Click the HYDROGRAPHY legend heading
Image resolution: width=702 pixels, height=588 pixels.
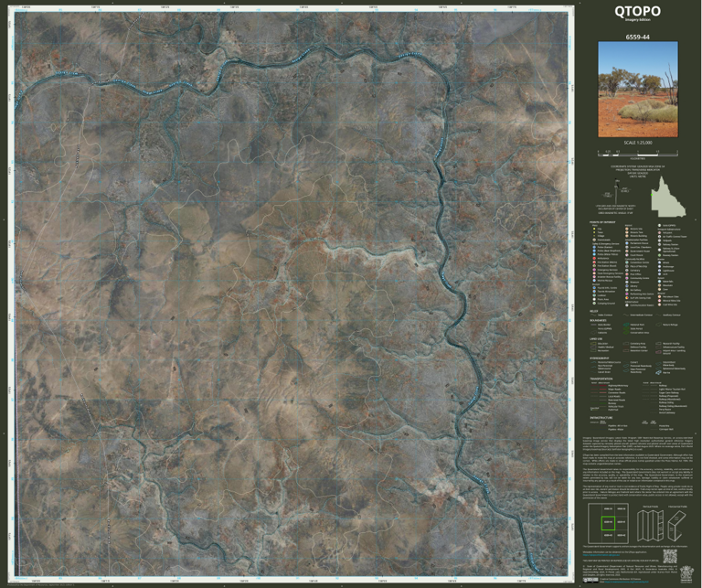pyautogui.click(x=600, y=358)
